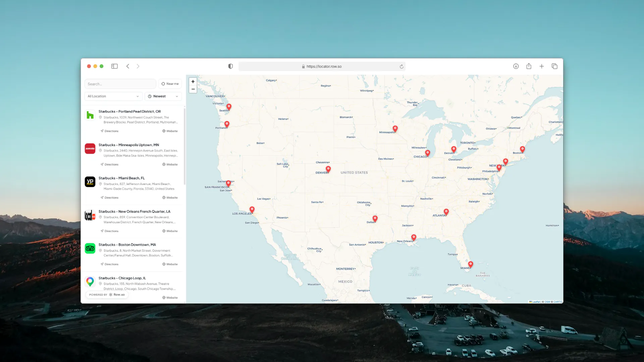This screenshot has width=644, height=362.
Task: Get Directions to Miami Beach Starbucks
Action: tap(109, 198)
